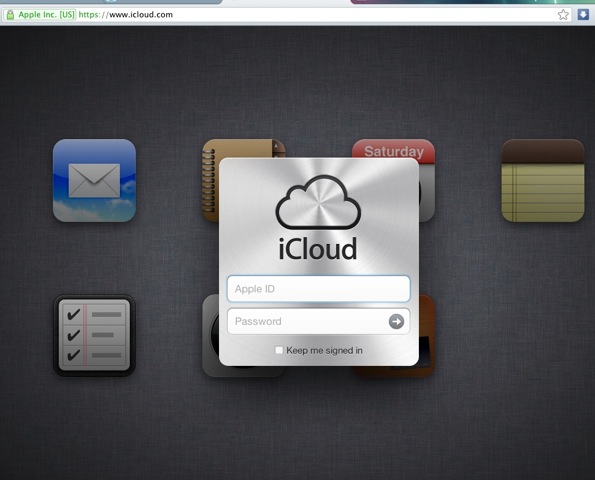The height and width of the screenshot is (480, 595).
Task: Enable Keep me signed in checkbox
Action: (279, 350)
